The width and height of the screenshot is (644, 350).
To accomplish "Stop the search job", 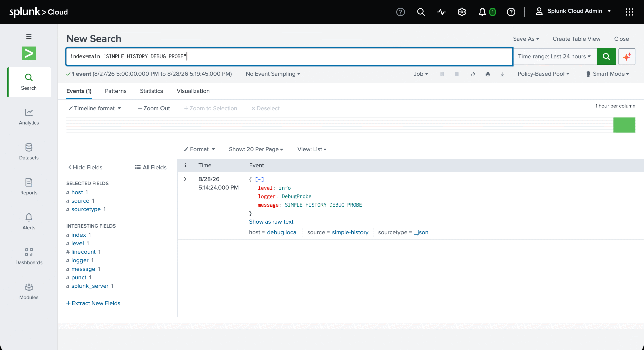I will point(457,74).
